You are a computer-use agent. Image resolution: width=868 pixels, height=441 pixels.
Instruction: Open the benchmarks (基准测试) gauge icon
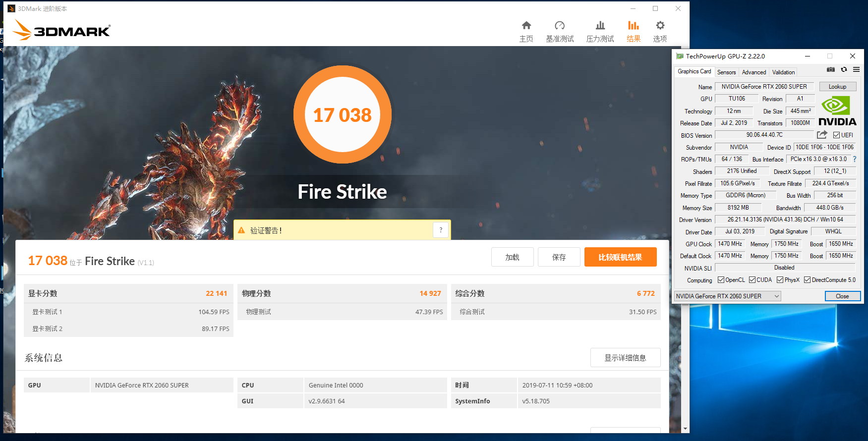560,25
